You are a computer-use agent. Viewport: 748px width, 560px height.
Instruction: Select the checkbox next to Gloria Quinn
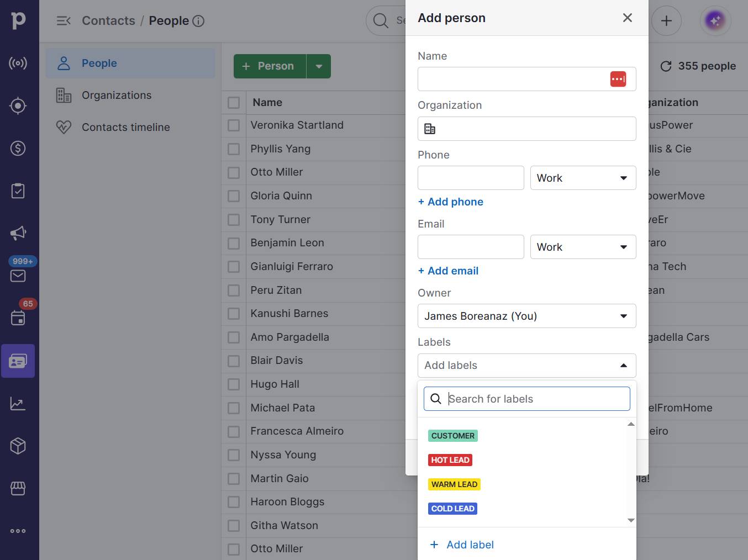coord(234,196)
